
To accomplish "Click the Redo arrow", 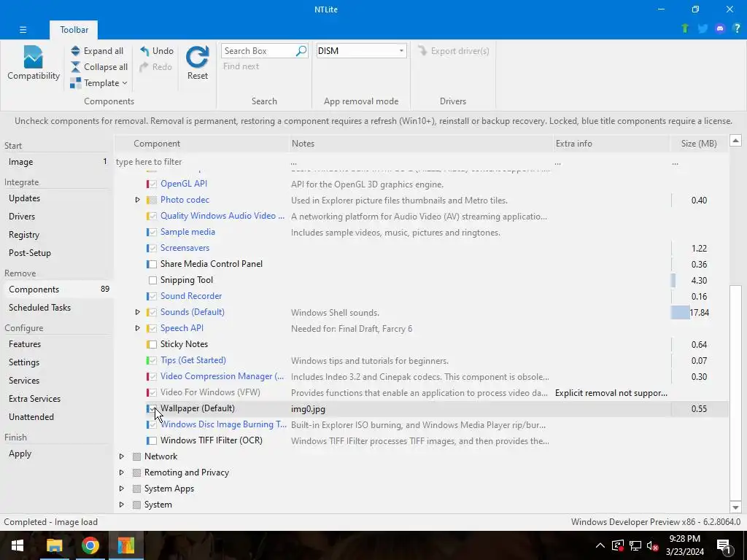I will tap(144, 67).
